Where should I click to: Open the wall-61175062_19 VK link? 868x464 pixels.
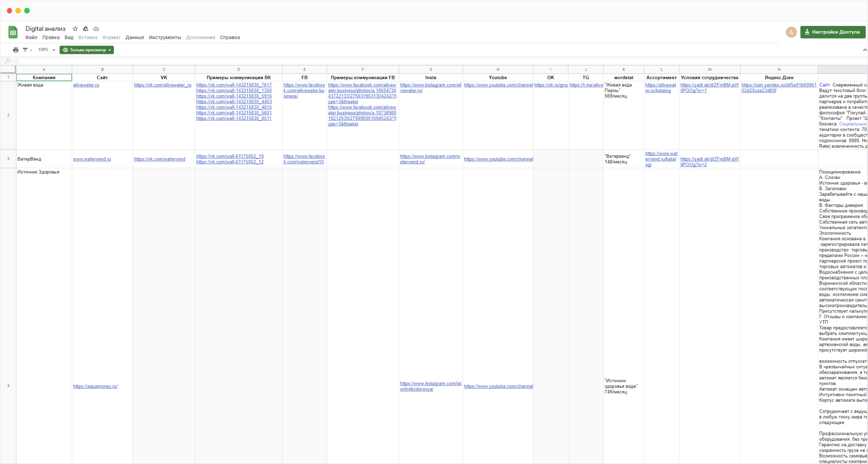click(230, 156)
